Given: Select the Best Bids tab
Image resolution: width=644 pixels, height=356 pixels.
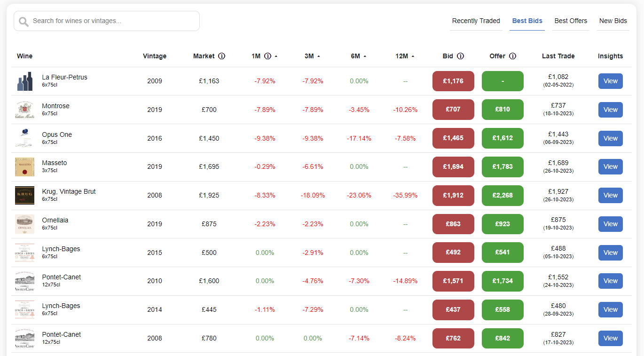Looking at the screenshot, I should click(527, 21).
